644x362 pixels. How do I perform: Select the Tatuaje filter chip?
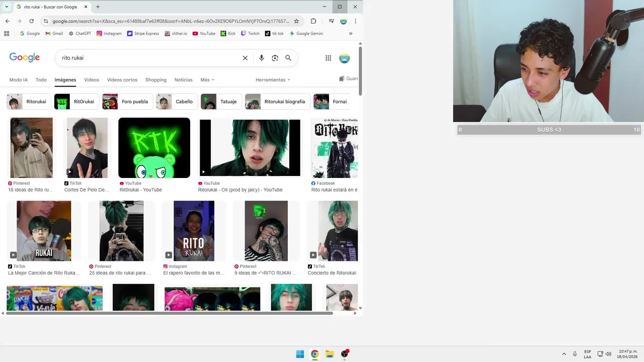[221, 102]
